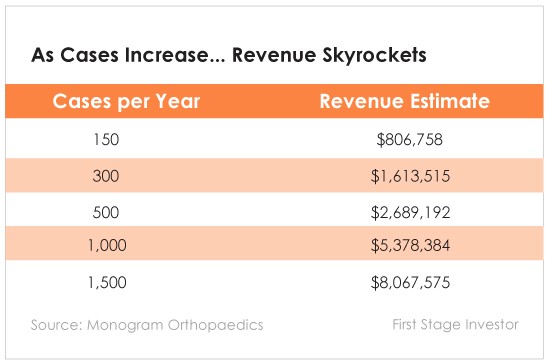Select the 'Cases per Year' column header
This screenshot has height=363, width=550.
[126, 102]
